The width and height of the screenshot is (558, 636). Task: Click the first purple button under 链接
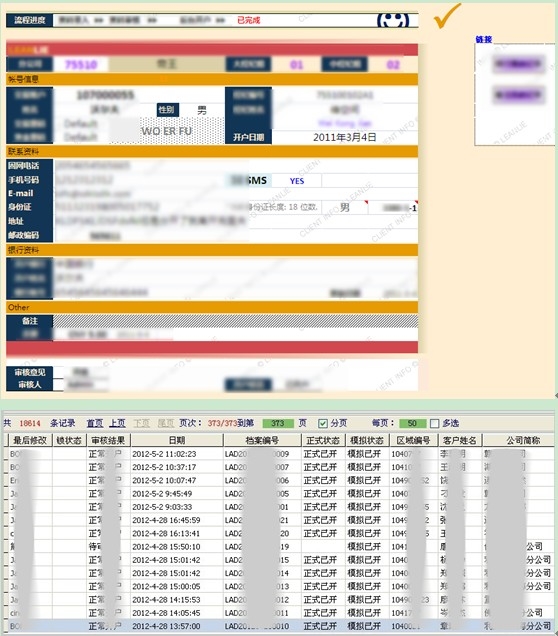coord(518,64)
